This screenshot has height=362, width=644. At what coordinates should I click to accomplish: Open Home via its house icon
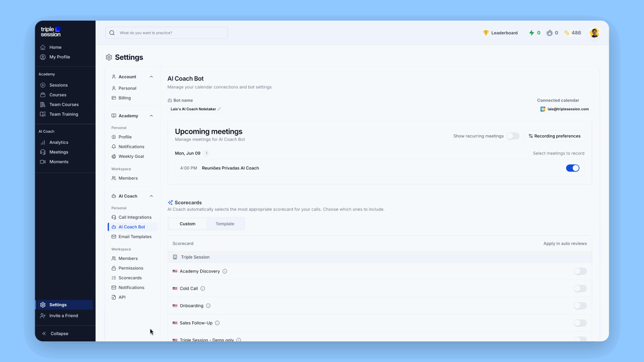click(x=43, y=47)
